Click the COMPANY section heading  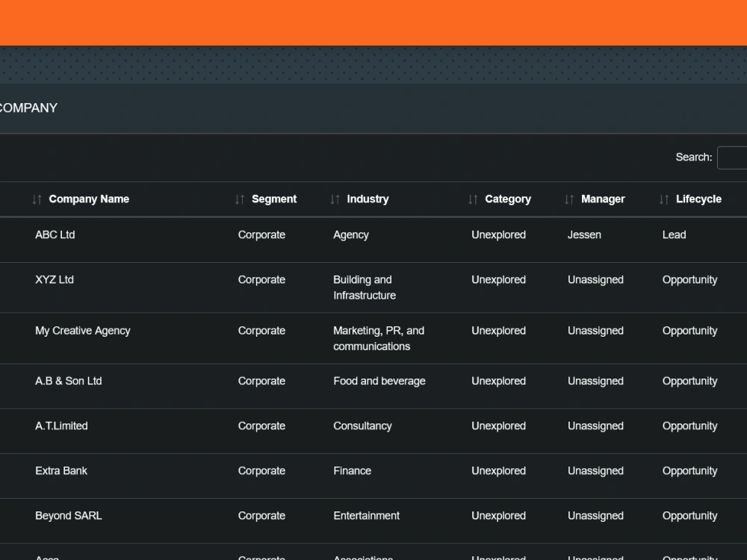tap(28, 108)
